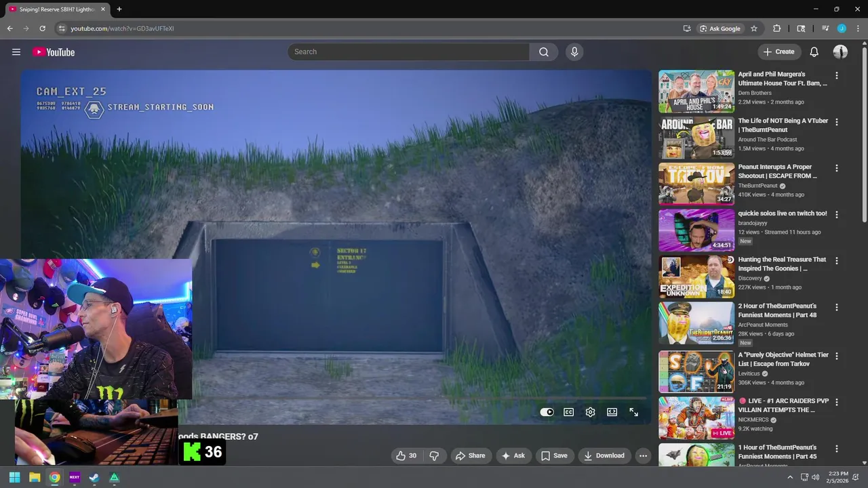Start voice search with microphone icon

click(x=574, y=52)
